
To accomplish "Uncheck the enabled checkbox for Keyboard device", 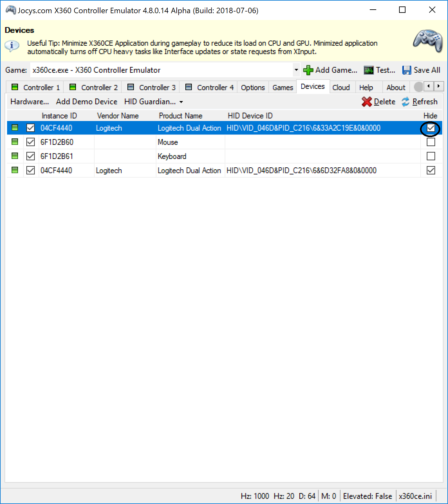I will click(x=31, y=156).
